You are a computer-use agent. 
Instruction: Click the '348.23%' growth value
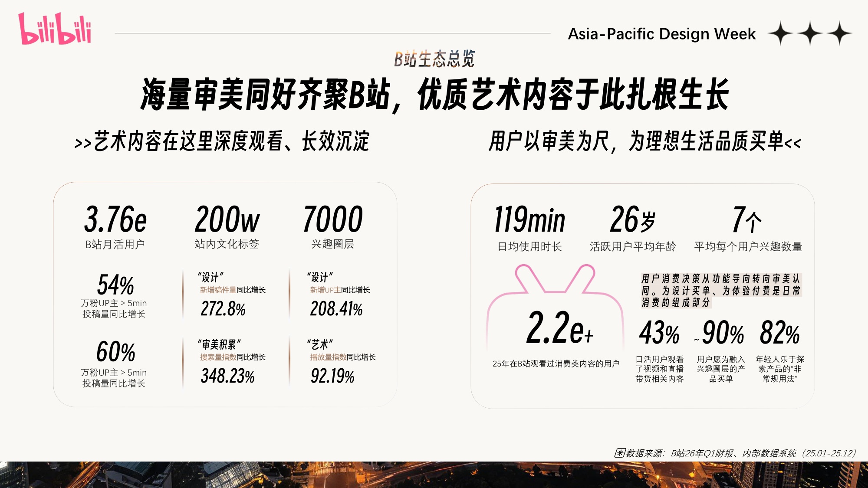(227, 376)
